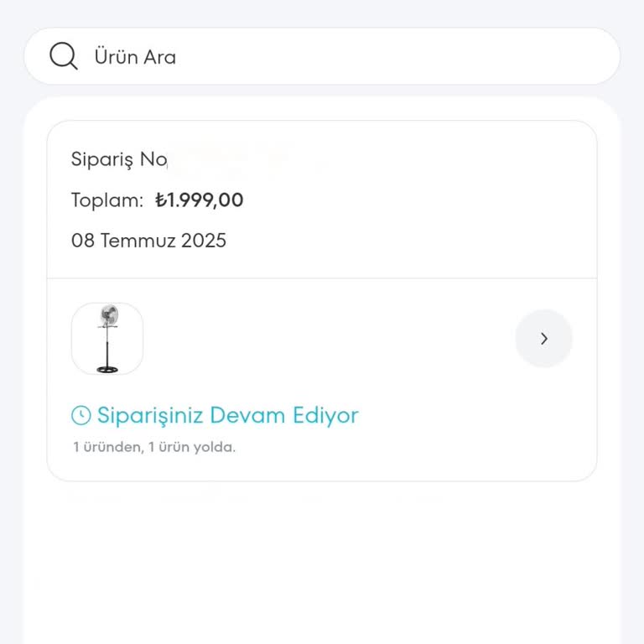Select the 08 Temmuz 2025 order date
This screenshot has height=644, width=644.
tap(148, 241)
